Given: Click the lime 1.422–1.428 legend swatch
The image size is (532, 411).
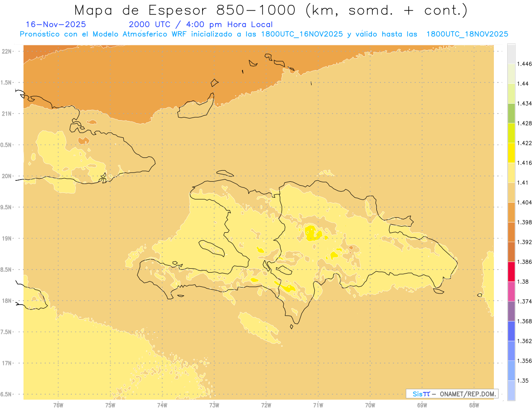Looking at the screenshot, I should click(x=511, y=133).
